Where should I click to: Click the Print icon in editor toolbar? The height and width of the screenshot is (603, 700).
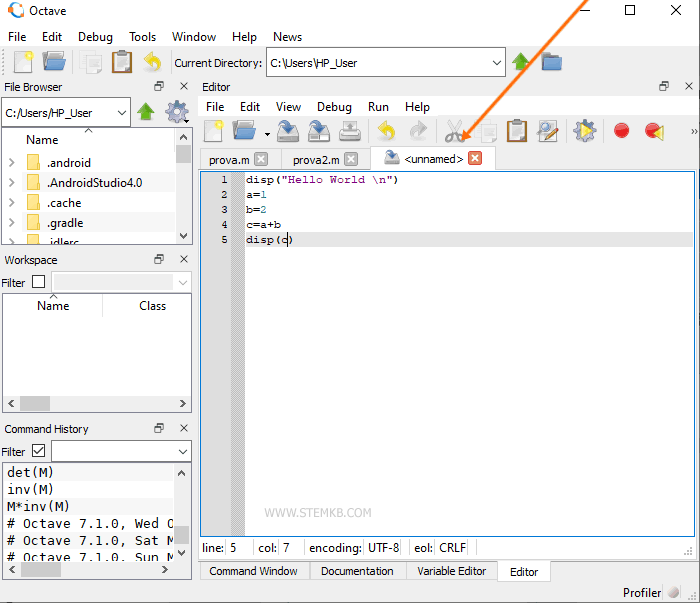pyautogui.click(x=350, y=131)
